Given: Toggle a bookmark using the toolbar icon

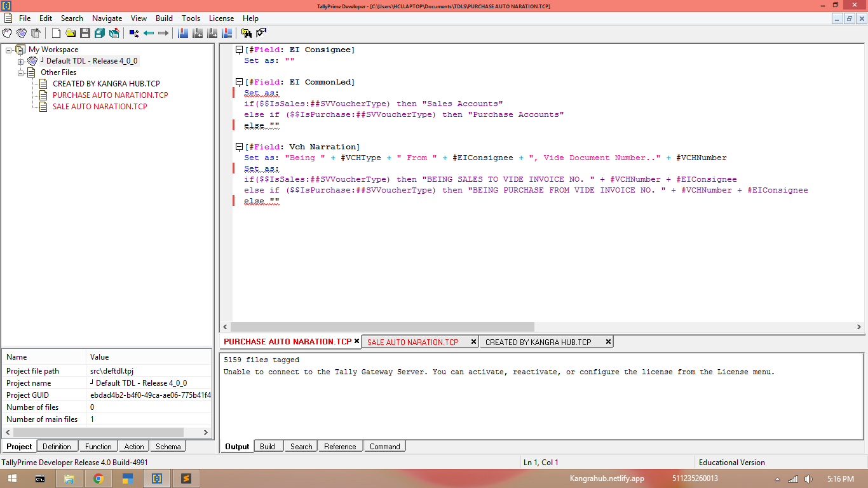Looking at the screenshot, I should [183, 33].
